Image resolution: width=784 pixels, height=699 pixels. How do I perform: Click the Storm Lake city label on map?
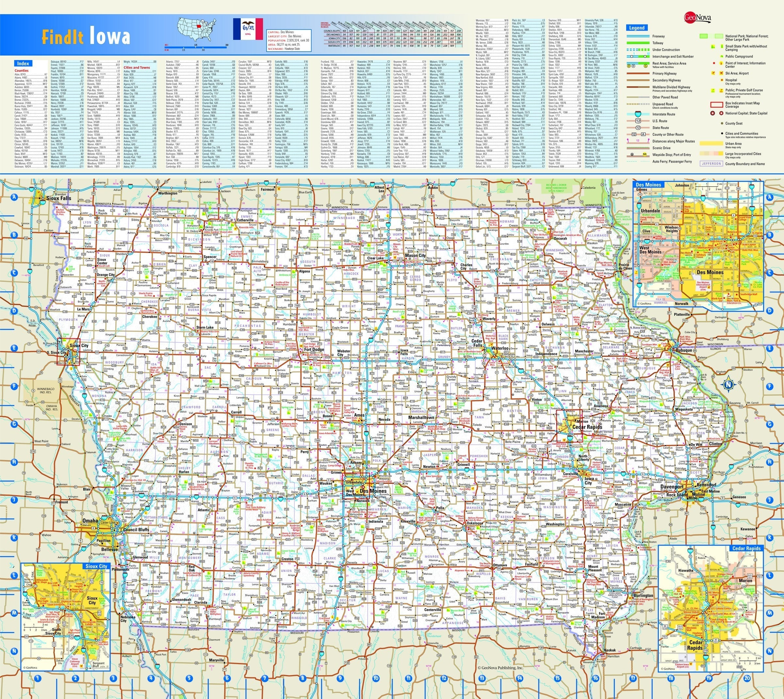[205, 327]
